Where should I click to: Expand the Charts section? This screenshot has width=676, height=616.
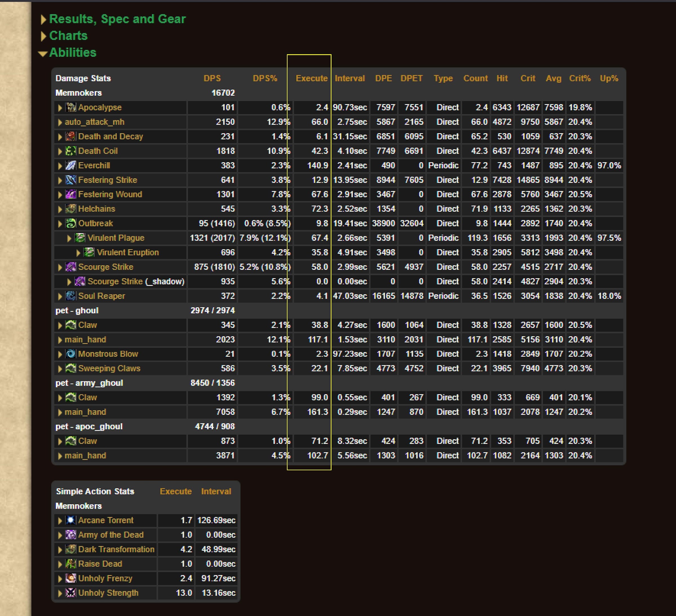(x=68, y=36)
